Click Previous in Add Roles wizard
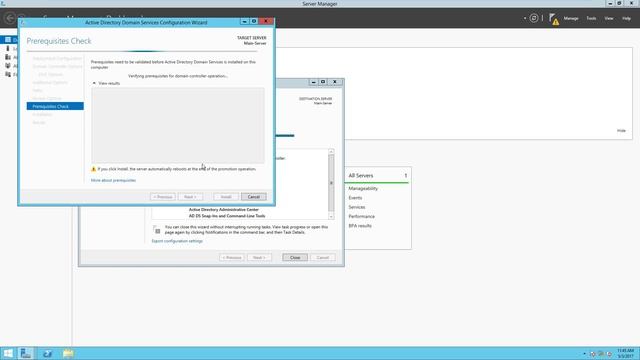 [231, 258]
